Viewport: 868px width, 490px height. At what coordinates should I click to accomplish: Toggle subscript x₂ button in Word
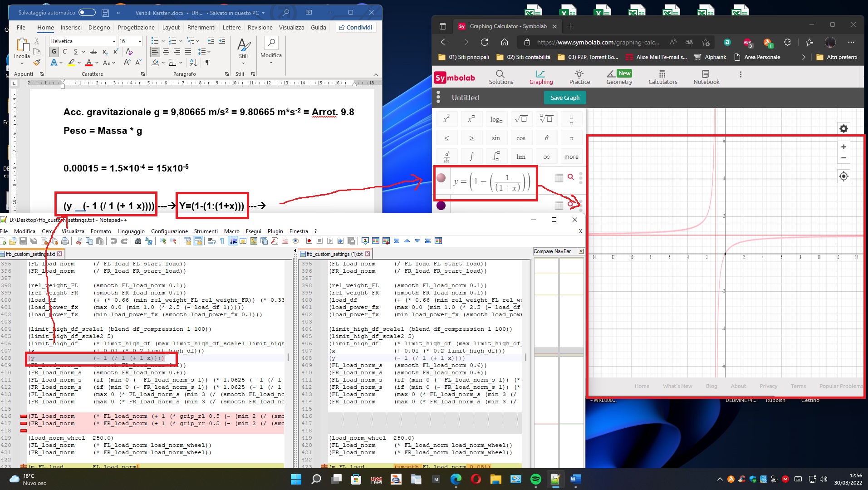click(105, 52)
